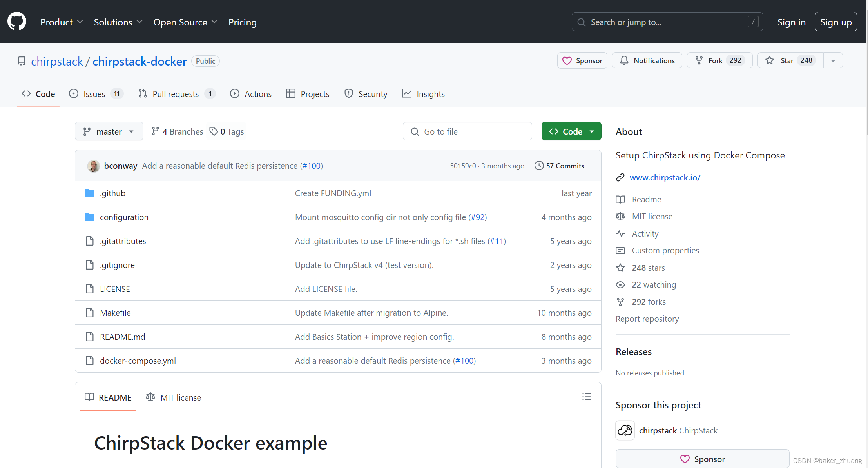Expand the Product menu

[x=62, y=22]
